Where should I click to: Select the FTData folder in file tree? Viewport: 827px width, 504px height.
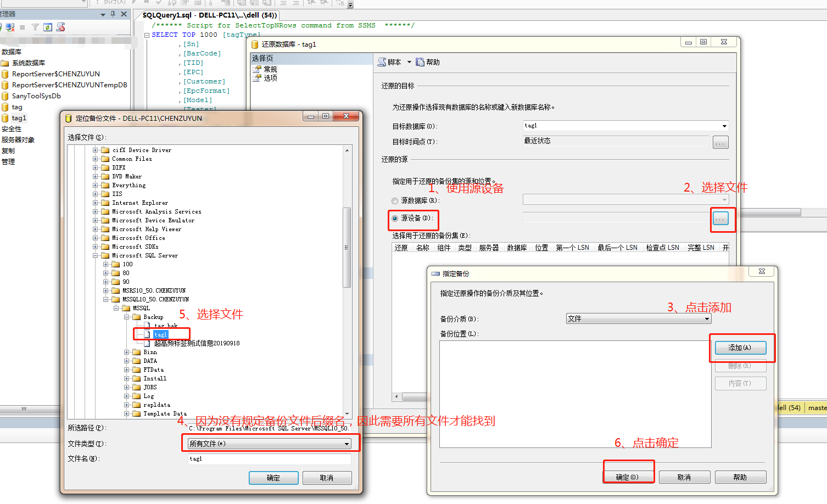pyautogui.click(x=154, y=369)
